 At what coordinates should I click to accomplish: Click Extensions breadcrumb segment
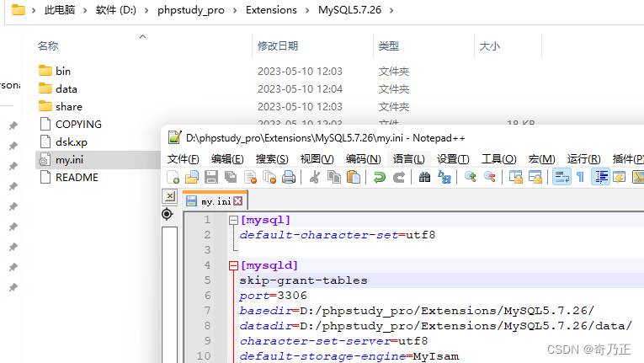pyautogui.click(x=271, y=10)
